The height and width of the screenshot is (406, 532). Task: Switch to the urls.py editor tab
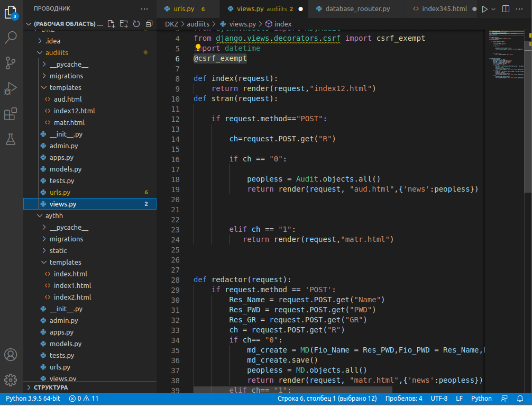(184, 9)
